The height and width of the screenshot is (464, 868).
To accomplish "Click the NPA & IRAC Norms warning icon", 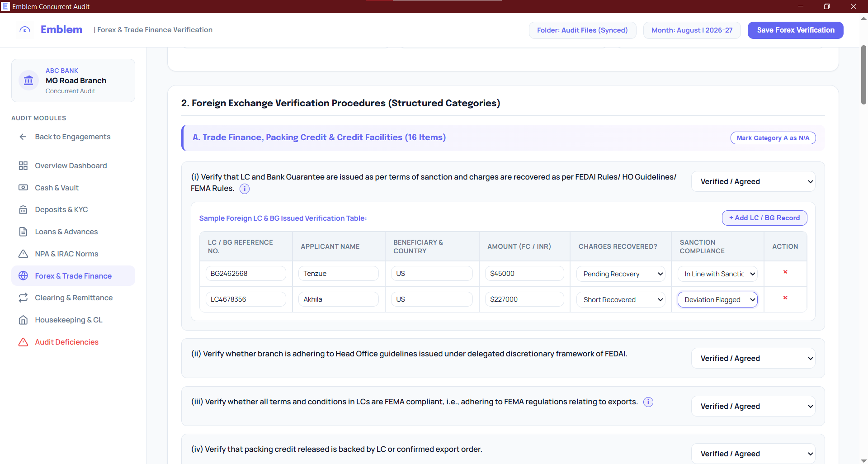I will tap(23, 254).
